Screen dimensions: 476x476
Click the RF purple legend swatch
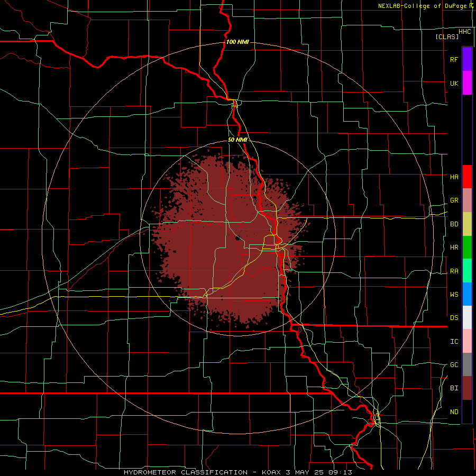click(467, 59)
